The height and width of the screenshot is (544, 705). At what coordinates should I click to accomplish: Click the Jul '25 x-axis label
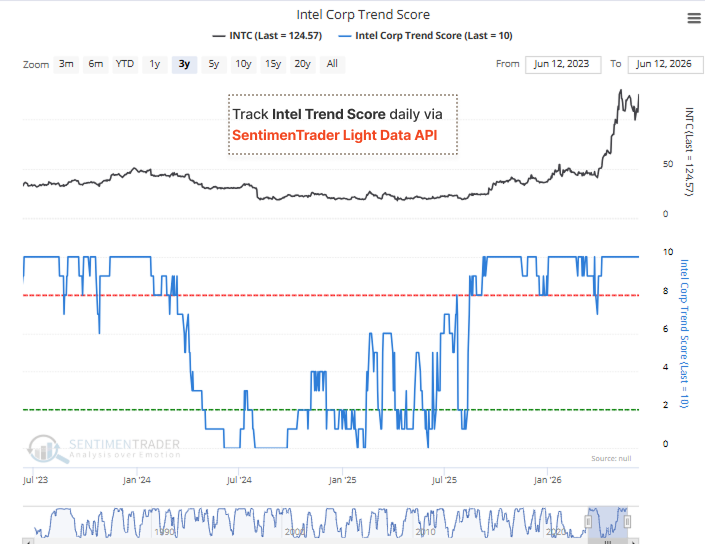[444, 480]
